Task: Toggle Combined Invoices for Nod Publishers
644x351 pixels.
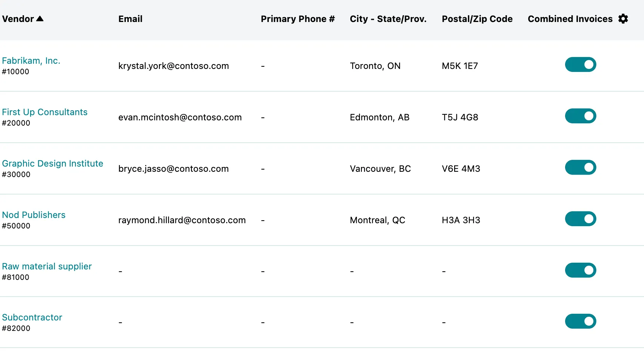Action: (x=580, y=219)
